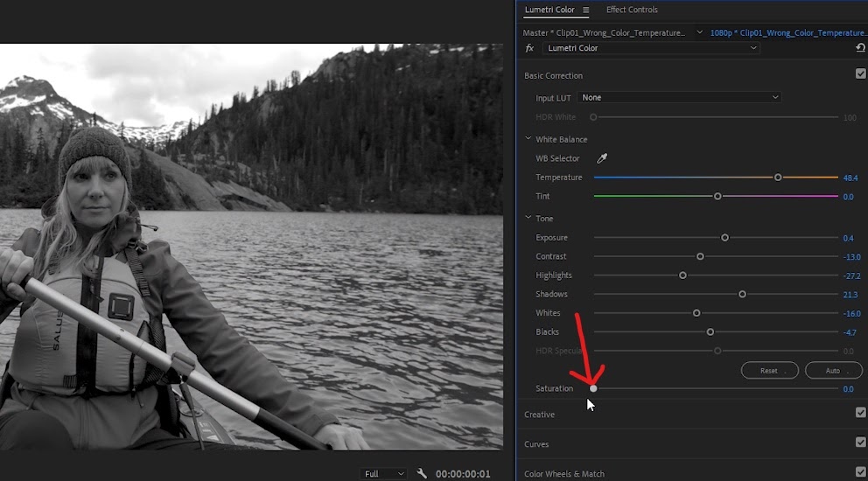Toggle the Curves section checkbox
This screenshot has height=481, width=868.
point(860,442)
